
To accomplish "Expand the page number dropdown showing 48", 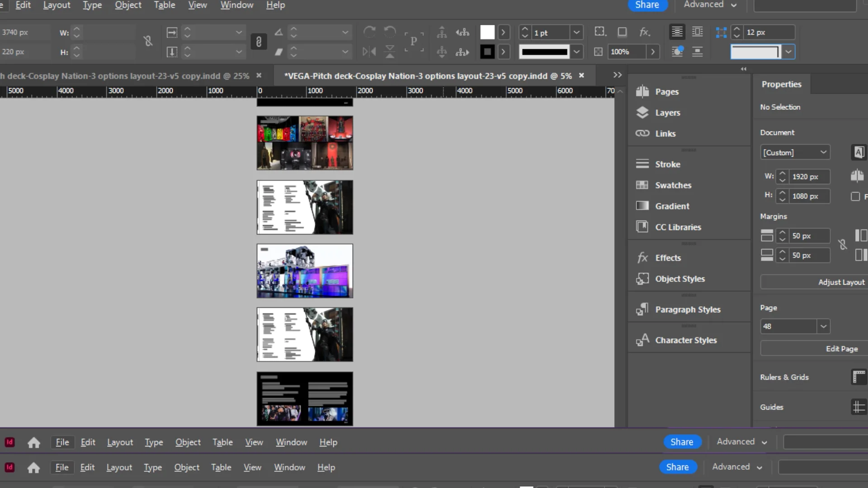I will [x=824, y=326].
